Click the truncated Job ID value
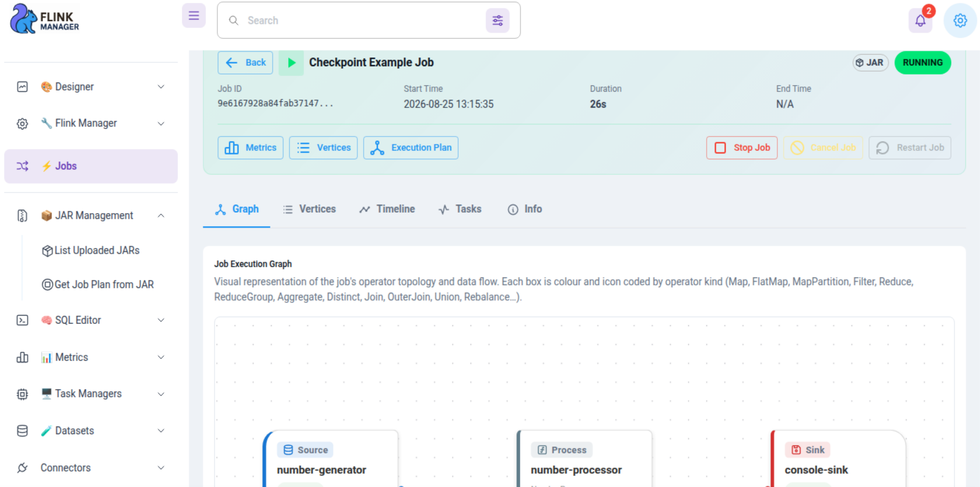This screenshot has height=487, width=980. tap(275, 104)
